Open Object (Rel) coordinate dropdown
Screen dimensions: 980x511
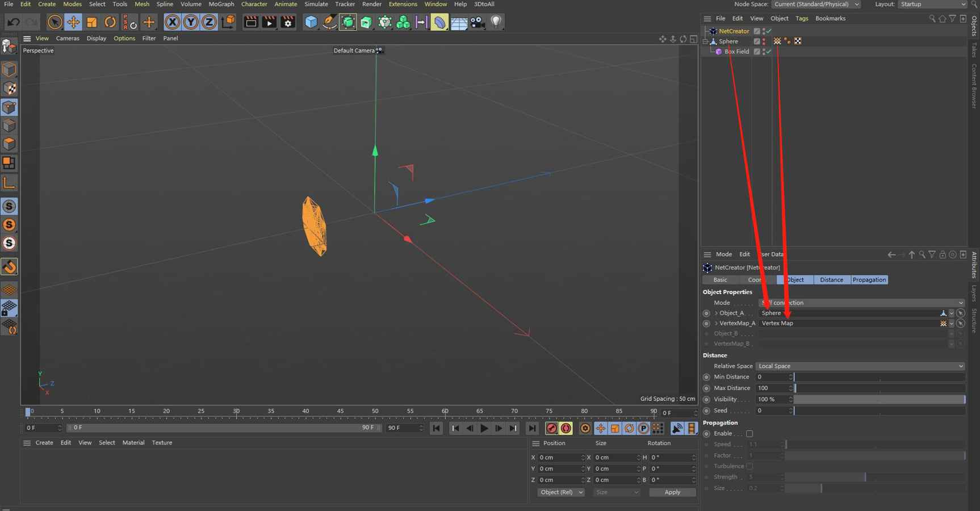(x=561, y=492)
